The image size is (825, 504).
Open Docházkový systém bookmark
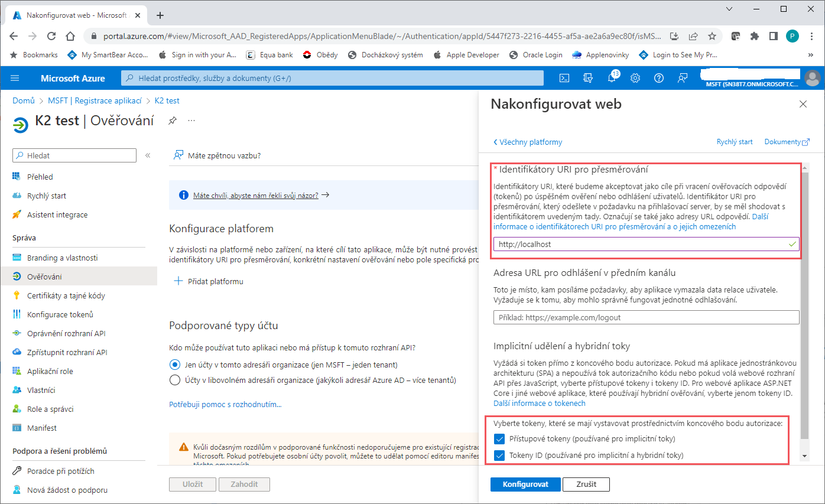(385, 55)
